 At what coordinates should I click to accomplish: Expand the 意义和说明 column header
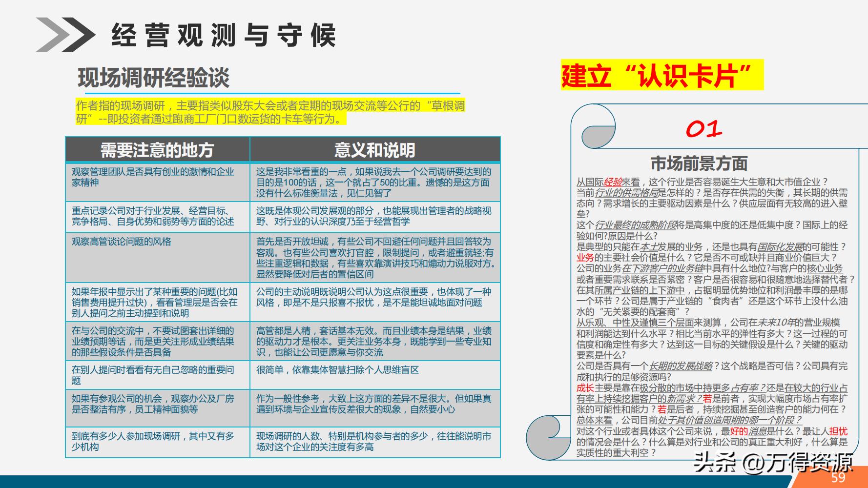(x=376, y=150)
